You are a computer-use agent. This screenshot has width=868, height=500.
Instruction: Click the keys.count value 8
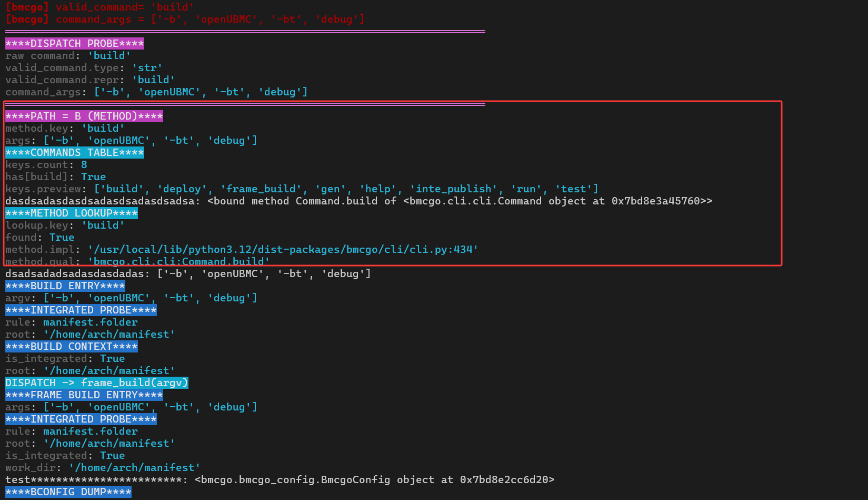click(84, 165)
